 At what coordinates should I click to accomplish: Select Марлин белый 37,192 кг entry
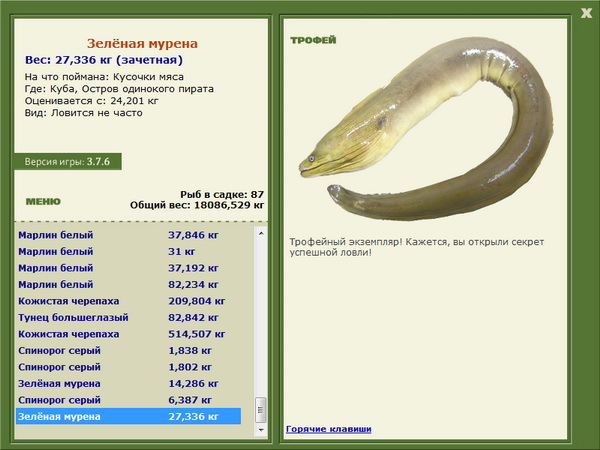[x=129, y=268]
